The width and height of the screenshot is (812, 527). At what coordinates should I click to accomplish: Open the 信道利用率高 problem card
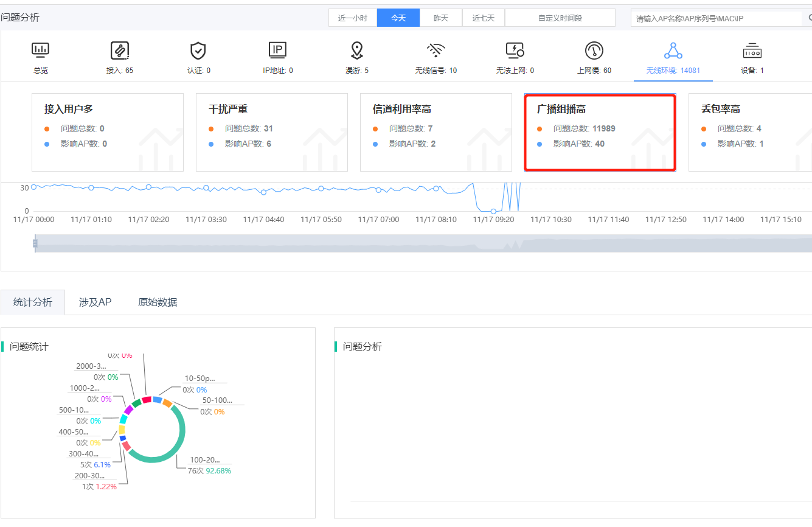click(x=436, y=132)
